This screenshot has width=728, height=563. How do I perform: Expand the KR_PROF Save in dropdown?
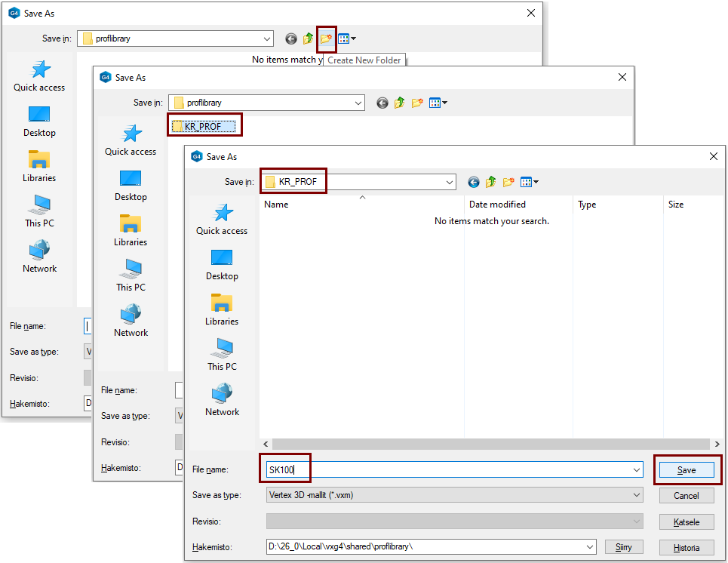coord(450,182)
